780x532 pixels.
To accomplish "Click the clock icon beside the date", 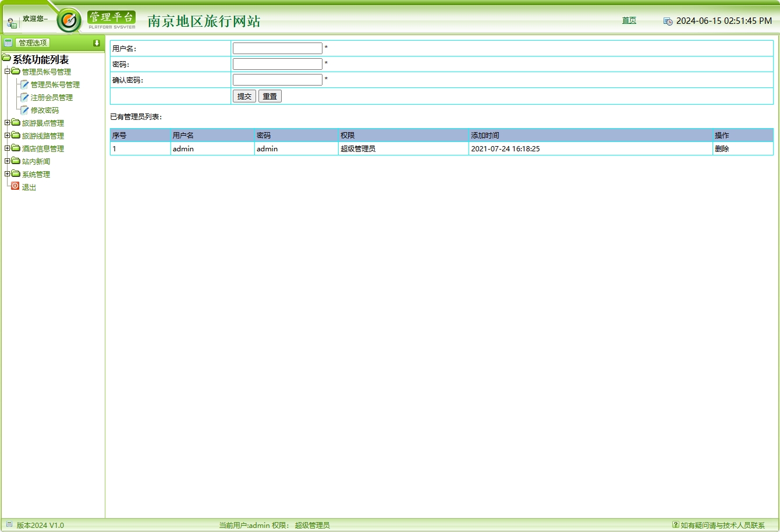I will (668, 22).
